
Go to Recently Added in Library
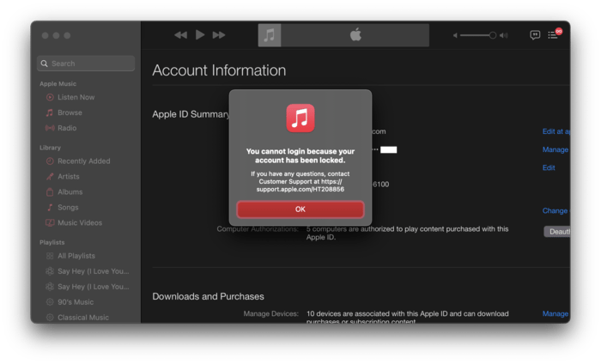[x=83, y=161]
